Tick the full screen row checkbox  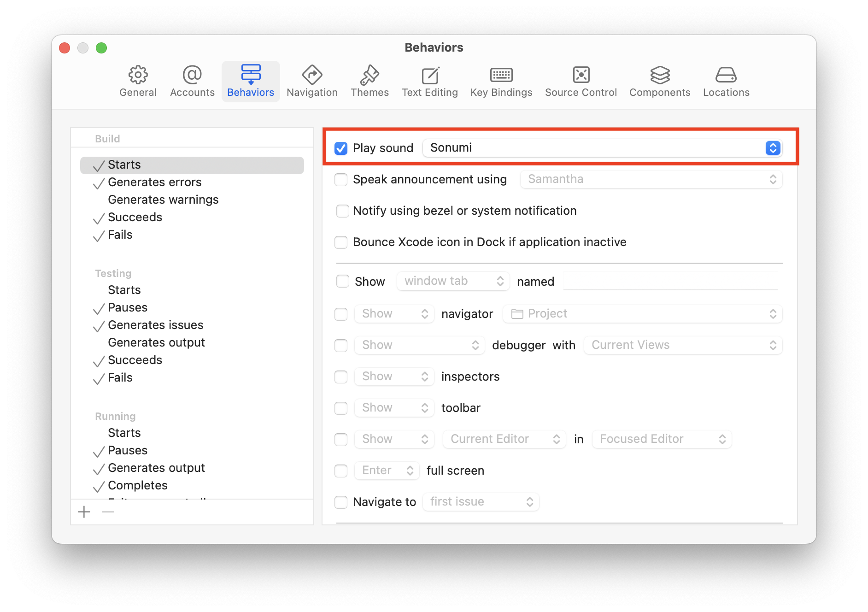(x=341, y=471)
